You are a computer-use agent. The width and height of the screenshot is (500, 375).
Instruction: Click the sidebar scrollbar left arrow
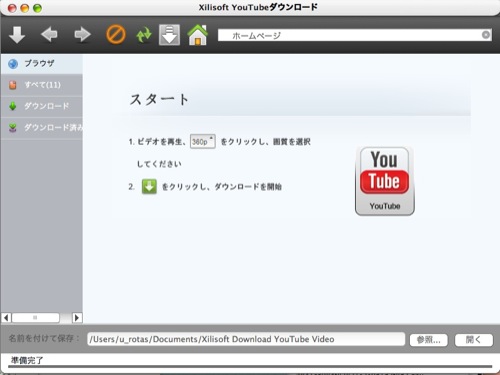(x=6, y=317)
